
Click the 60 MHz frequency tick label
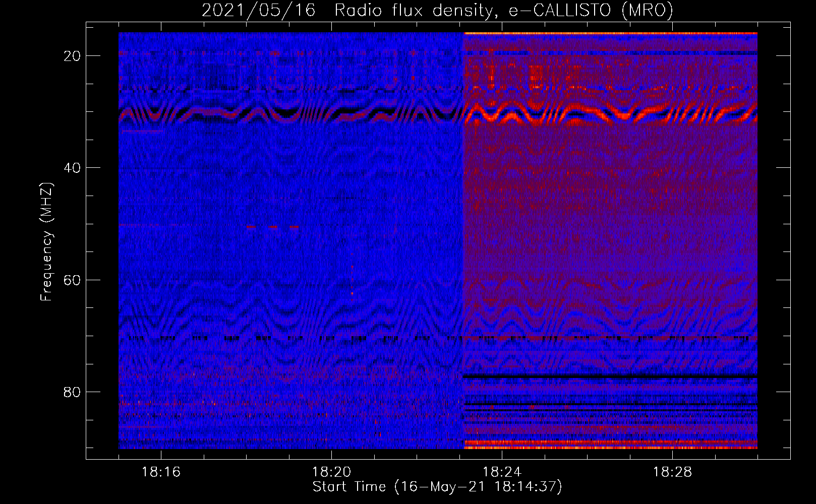click(72, 280)
